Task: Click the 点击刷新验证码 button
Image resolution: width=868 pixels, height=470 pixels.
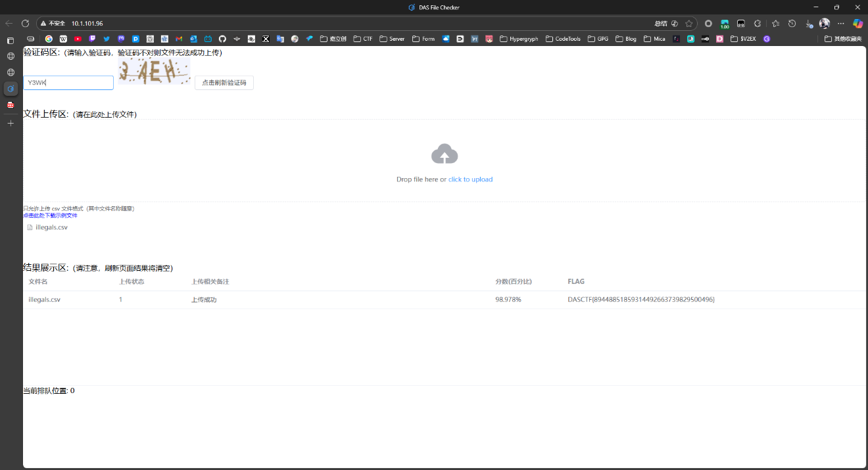Action: tap(224, 83)
